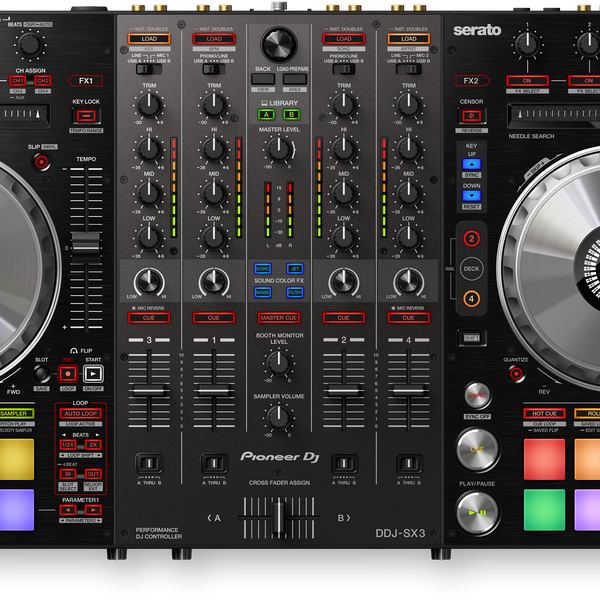Screen dimensions: 600x600
Task: Enable the JET sound color FX
Action: click(295, 269)
